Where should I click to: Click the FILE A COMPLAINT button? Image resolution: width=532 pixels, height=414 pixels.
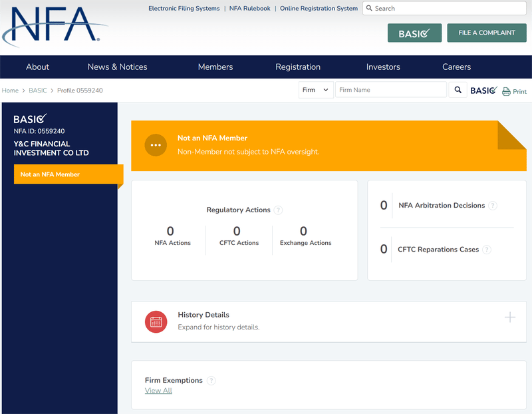tap(487, 33)
